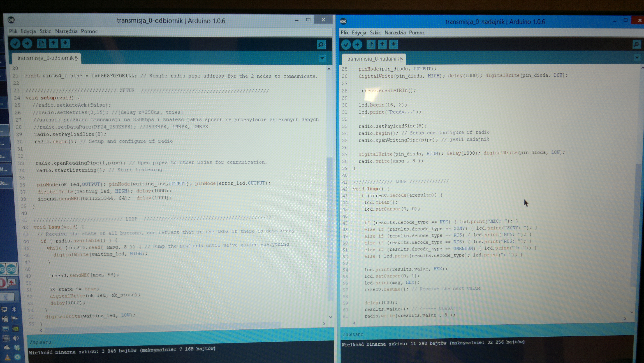Click Verify button in nadajnik window
This screenshot has width=644, height=363.
click(x=346, y=44)
